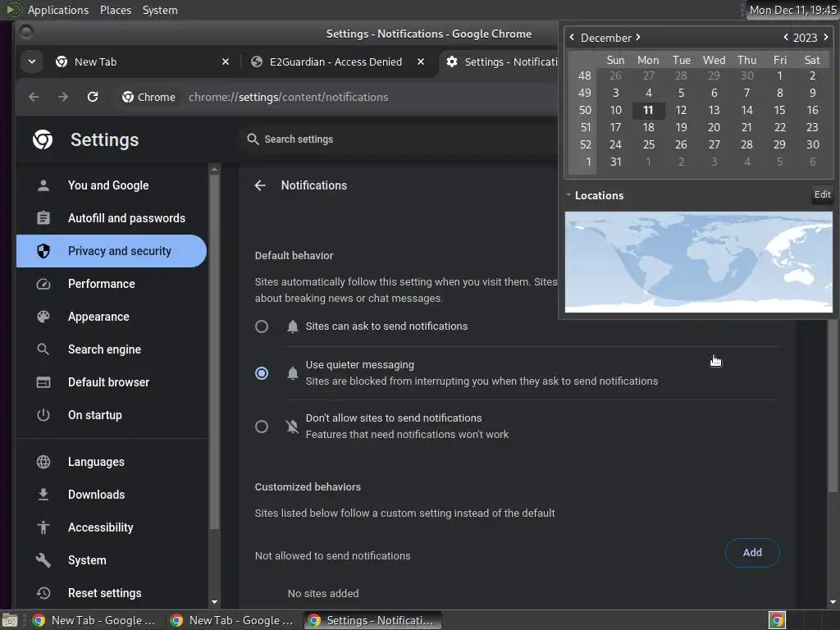Click the Downloads arrow icon
Image resolution: width=840 pixels, height=630 pixels.
(43, 495)
